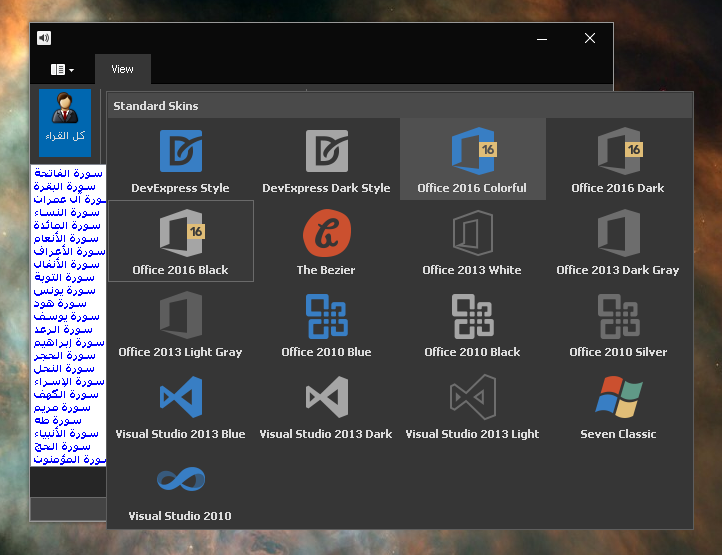Viewport: 722px width, 555px height.
Task: Select the Office 2016 Black skin
Action: click(180, 233)
